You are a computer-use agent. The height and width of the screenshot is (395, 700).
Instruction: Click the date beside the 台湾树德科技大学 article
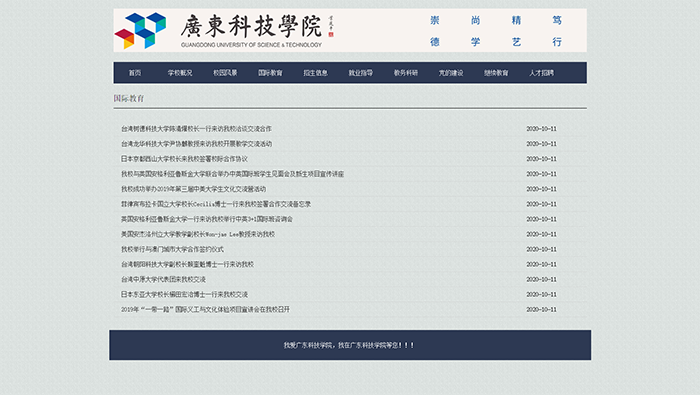pos(542,129)
